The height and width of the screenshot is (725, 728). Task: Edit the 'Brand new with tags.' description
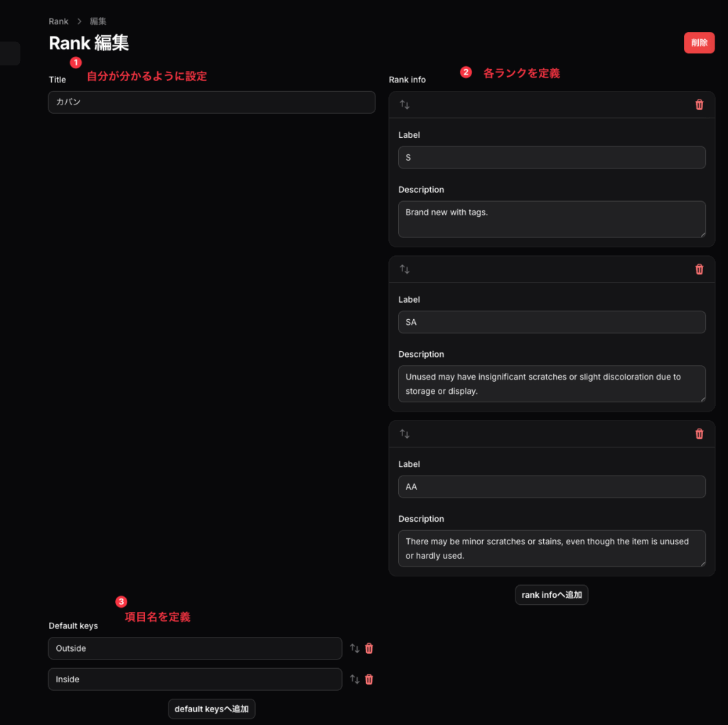551,219
